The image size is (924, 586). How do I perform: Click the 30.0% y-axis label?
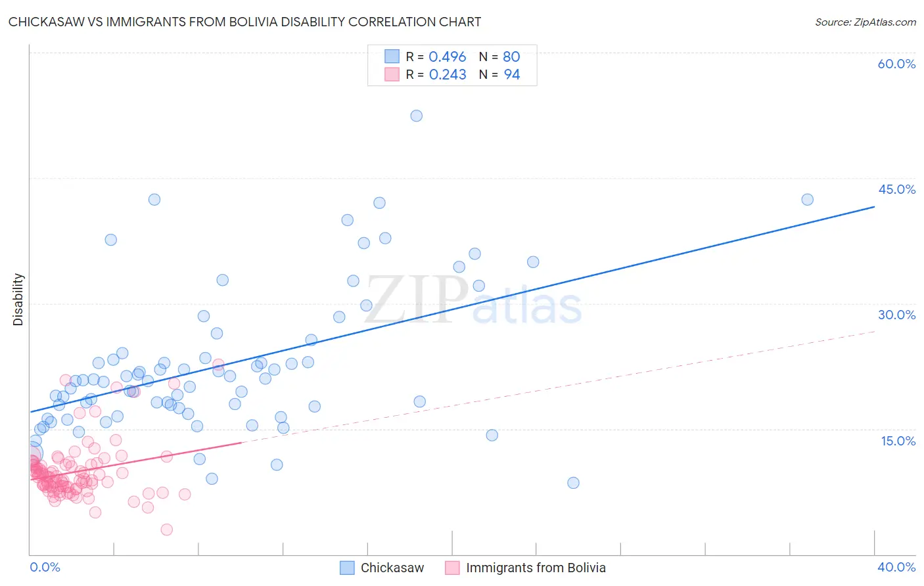[896, 315]
